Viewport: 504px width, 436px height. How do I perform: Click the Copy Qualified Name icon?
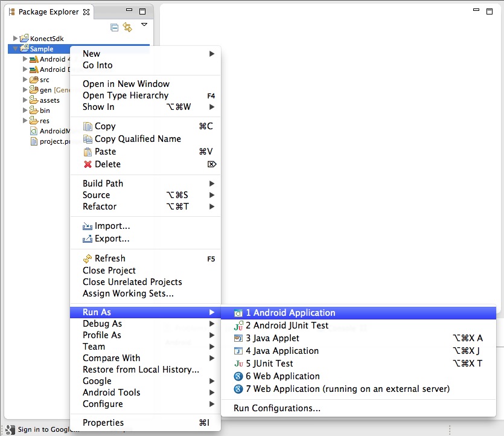(x=88, y=139)
